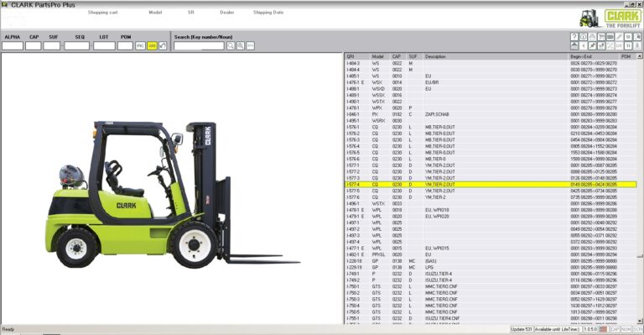This screenshot has width=644, height=335.
Task: Click the Shipping Date header label
Action: [x=268, y=13]
